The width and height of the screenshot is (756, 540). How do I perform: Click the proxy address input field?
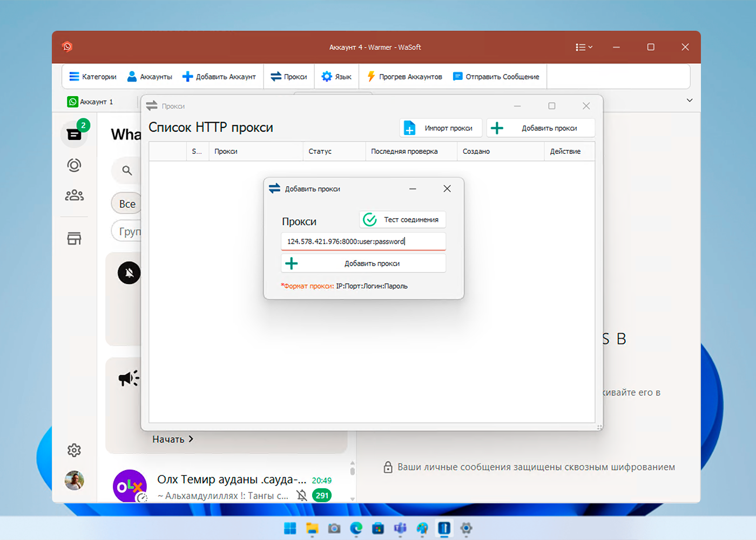click(x=363, y=241)
